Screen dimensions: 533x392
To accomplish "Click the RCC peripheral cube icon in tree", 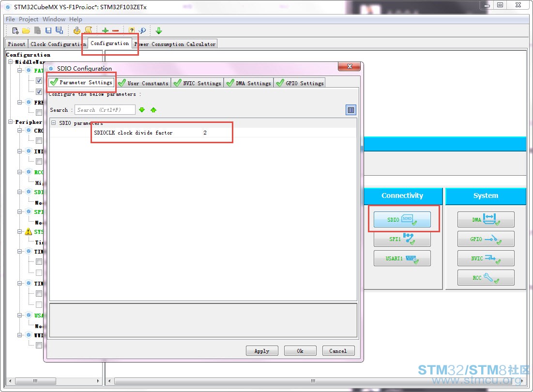I will click(29, 172).
